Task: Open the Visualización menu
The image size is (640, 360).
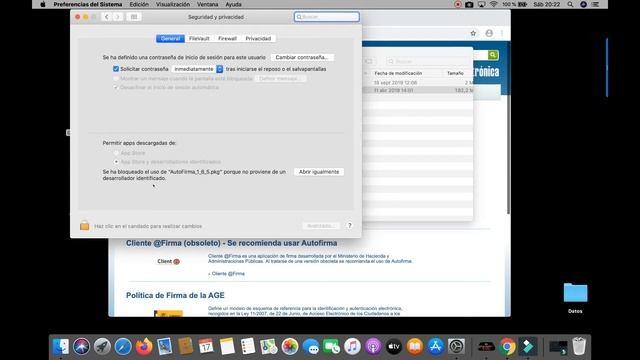Action: pos(173,4)
